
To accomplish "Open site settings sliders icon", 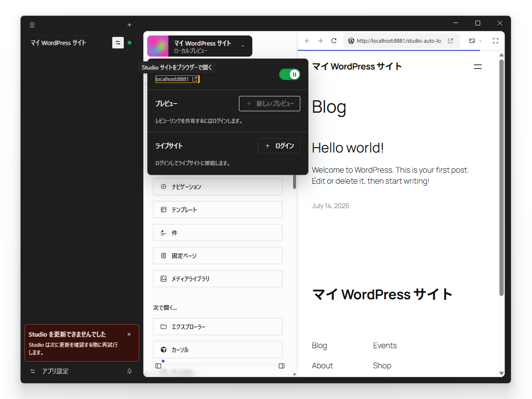I will [118, 43].
